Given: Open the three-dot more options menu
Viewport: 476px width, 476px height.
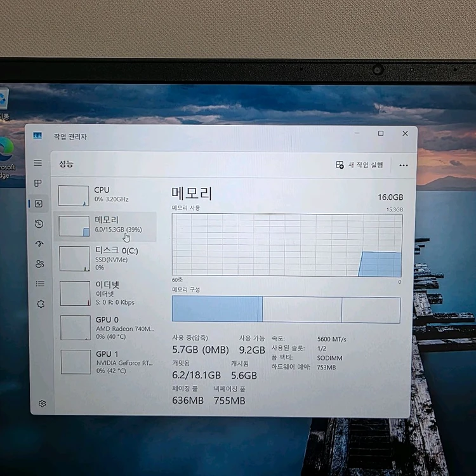Looking at the screenshot, I should tap(404, 165).
